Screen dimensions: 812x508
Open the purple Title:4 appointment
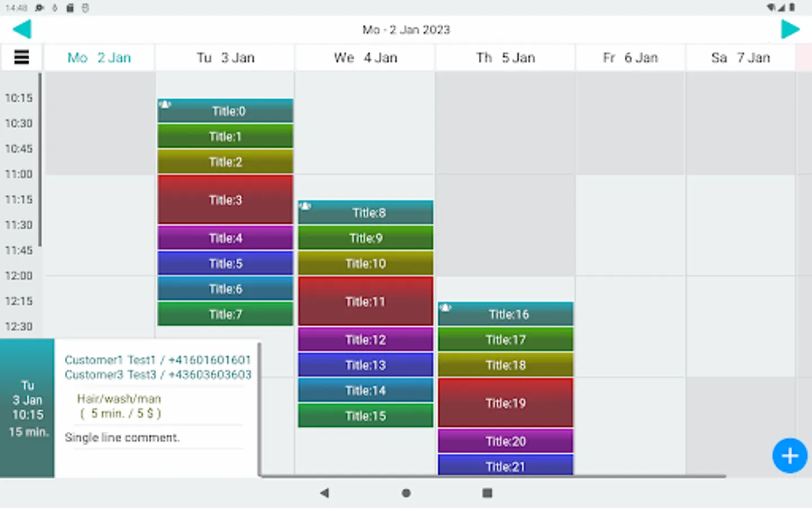coord(226,238)
